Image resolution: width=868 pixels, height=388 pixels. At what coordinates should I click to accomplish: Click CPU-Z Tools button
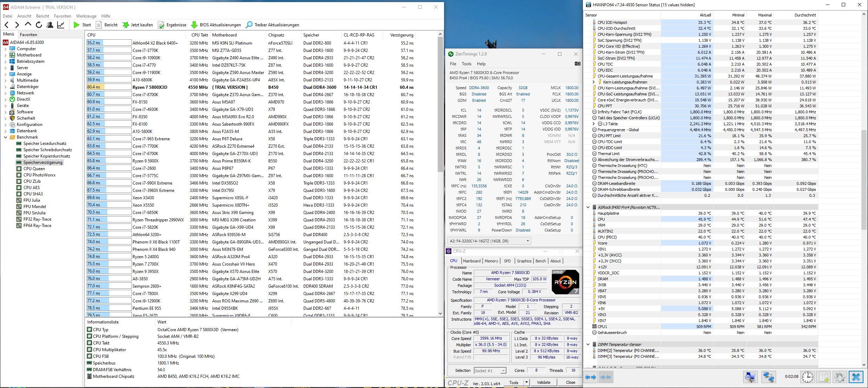click(514, 382)
